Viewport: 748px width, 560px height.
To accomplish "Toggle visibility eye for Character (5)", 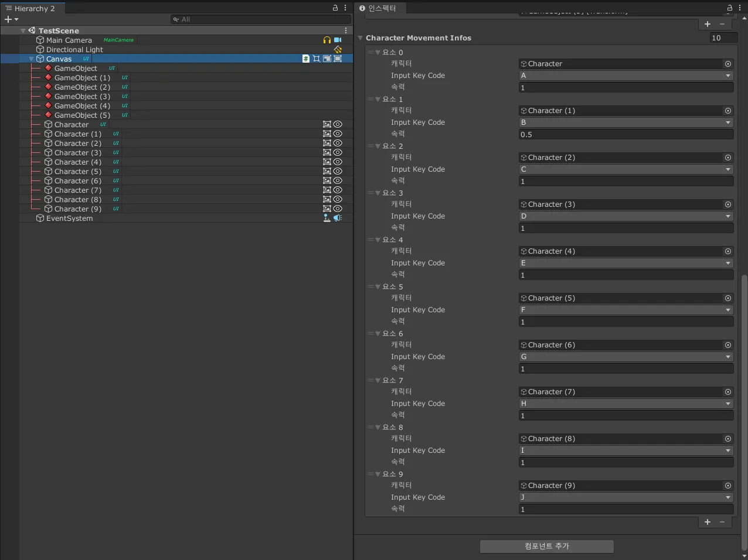I will (338, 171).
